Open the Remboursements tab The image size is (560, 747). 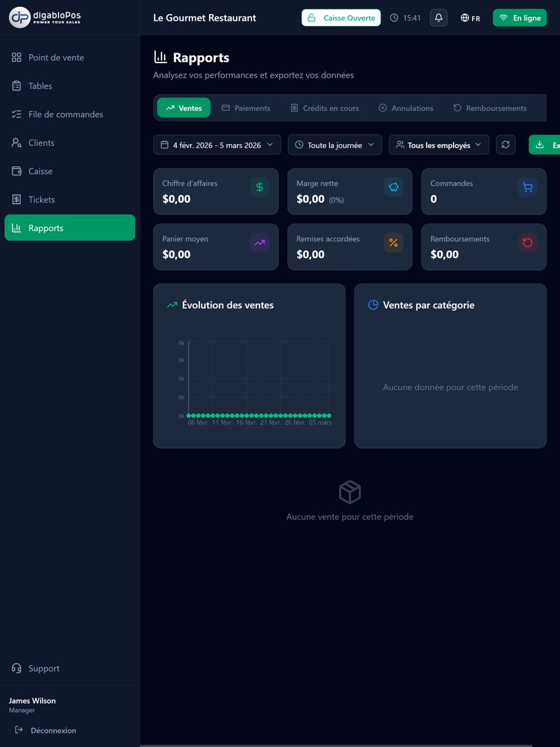[x=490, y=108]
